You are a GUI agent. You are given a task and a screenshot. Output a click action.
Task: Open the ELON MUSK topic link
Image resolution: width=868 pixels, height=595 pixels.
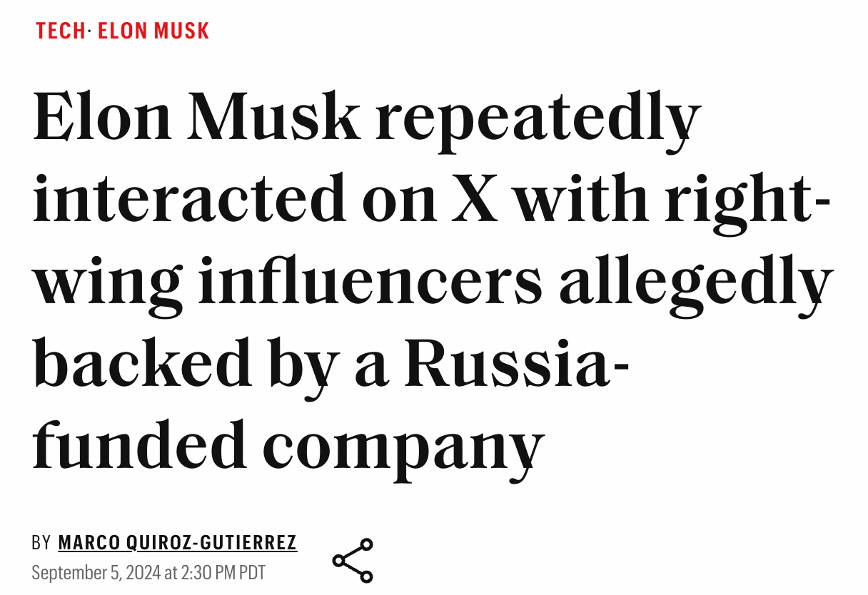coord(153,31)
